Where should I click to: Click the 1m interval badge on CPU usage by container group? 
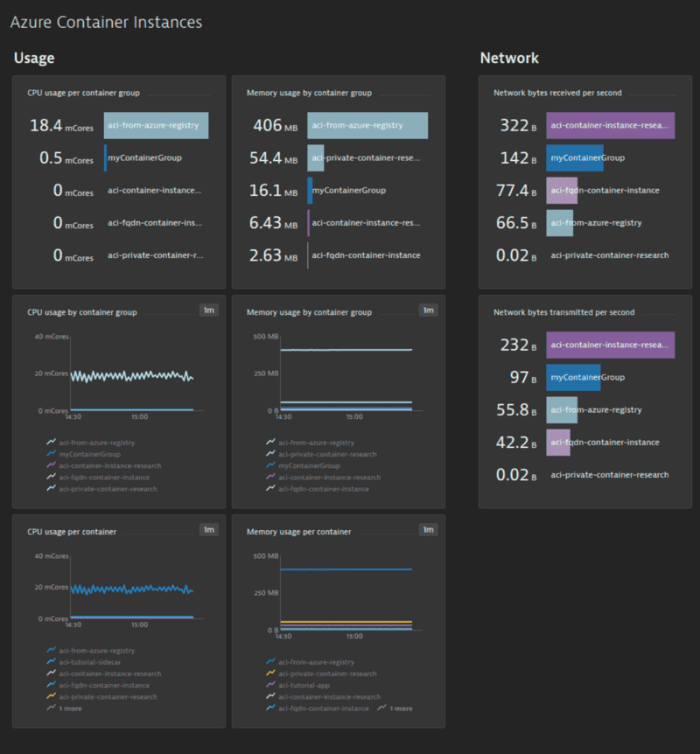click(x=209, y=310)
